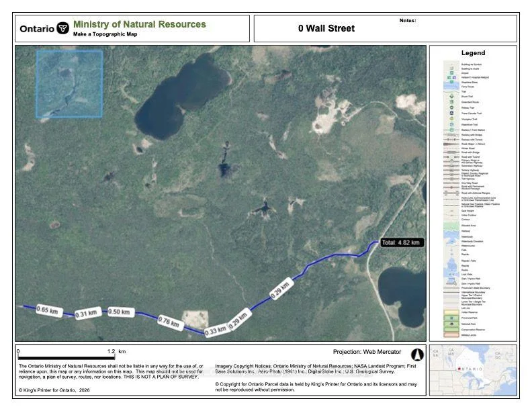This screenshot has width=532, height=411.
Task: Click the 'Legend' heading
Action: pyautogui.click(x=473, y=53)
